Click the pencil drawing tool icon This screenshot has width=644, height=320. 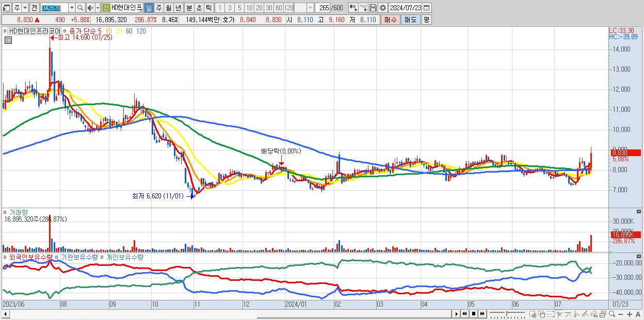tap(585, 314)
